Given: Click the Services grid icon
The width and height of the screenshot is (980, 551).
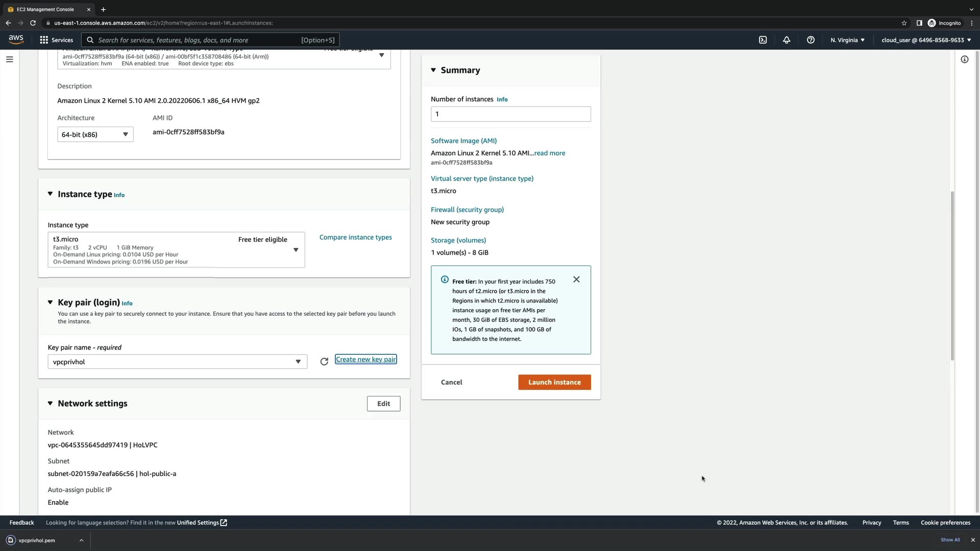Looking at the screenshot, I should [x=44, y=40].
